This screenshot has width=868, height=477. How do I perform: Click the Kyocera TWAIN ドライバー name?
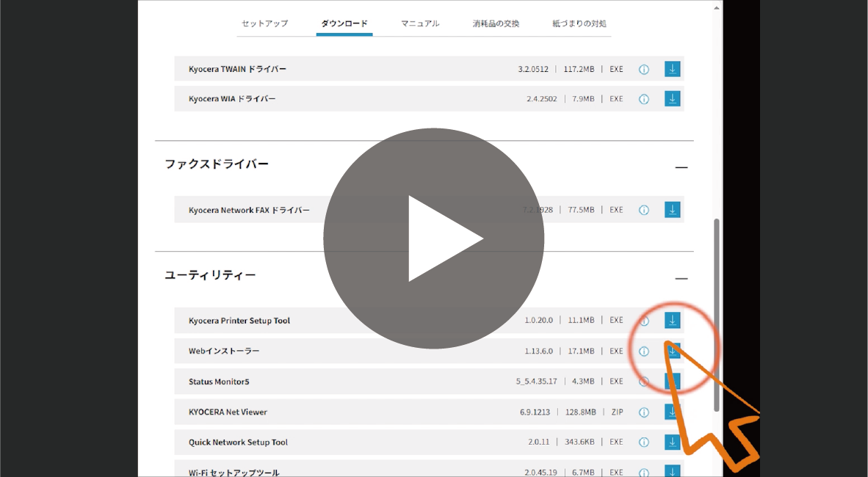pos(237,69)
